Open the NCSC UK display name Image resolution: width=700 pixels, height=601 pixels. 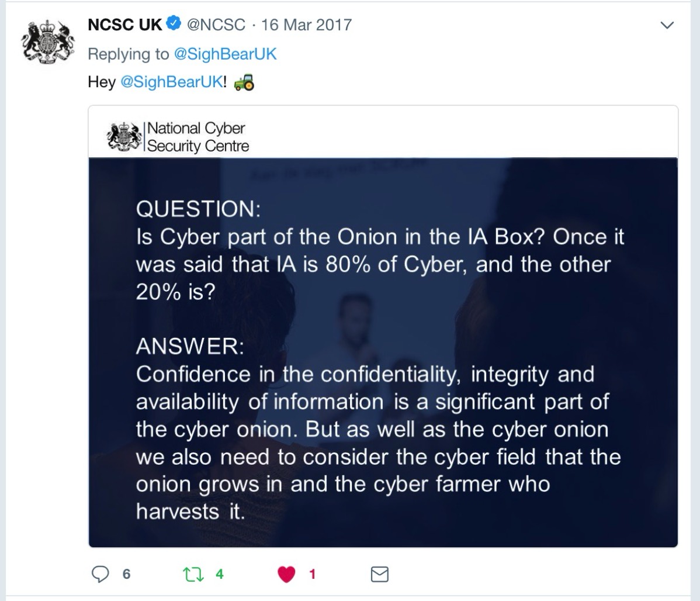[125, 25]
